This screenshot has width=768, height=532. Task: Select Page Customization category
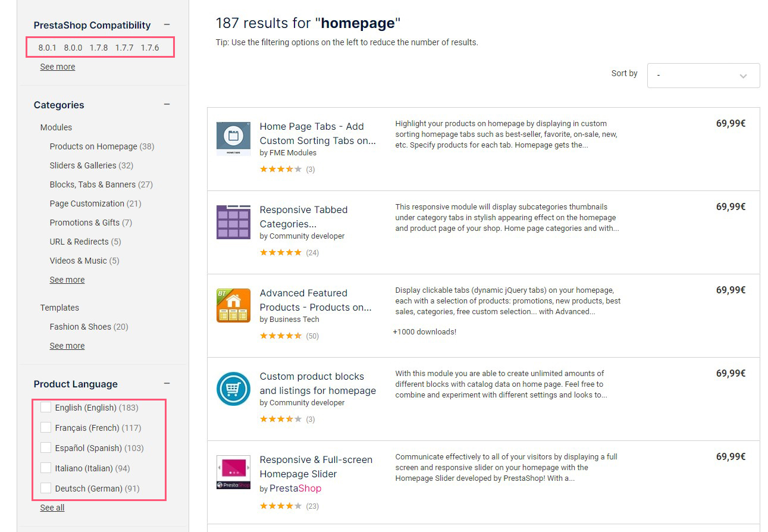point(95,204)
